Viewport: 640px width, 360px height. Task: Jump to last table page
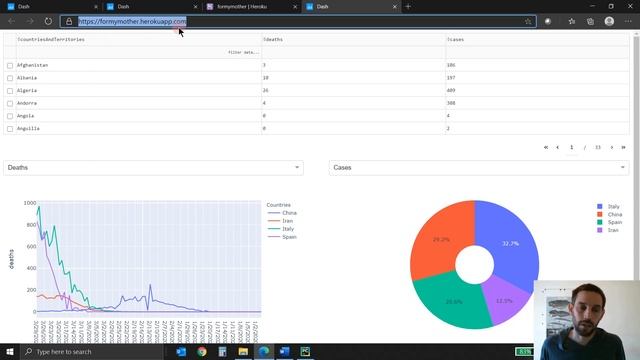point(623,147)
